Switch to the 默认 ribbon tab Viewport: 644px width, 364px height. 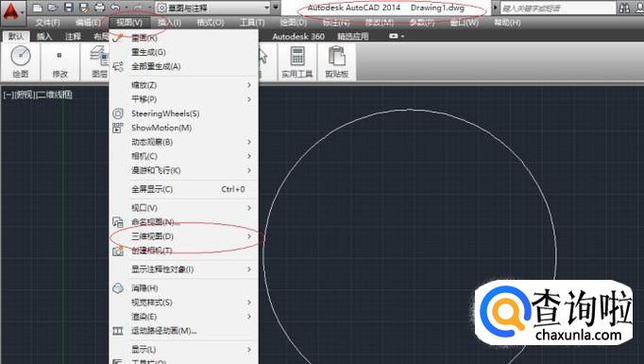point(16,36)
